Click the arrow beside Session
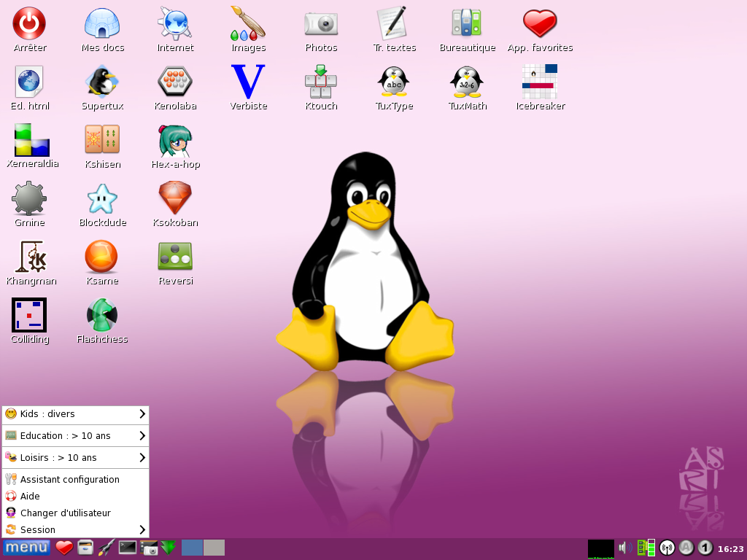 click(142, 529)
